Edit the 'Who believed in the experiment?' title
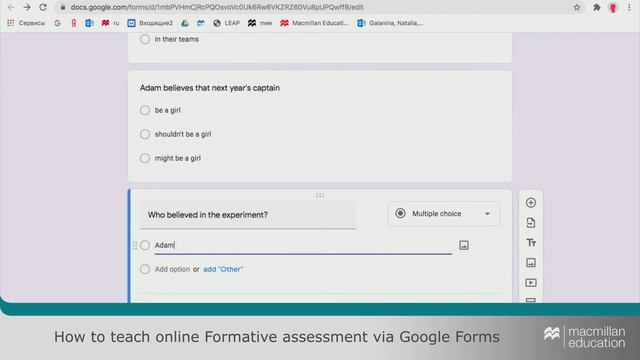 [x=248, y=215]
